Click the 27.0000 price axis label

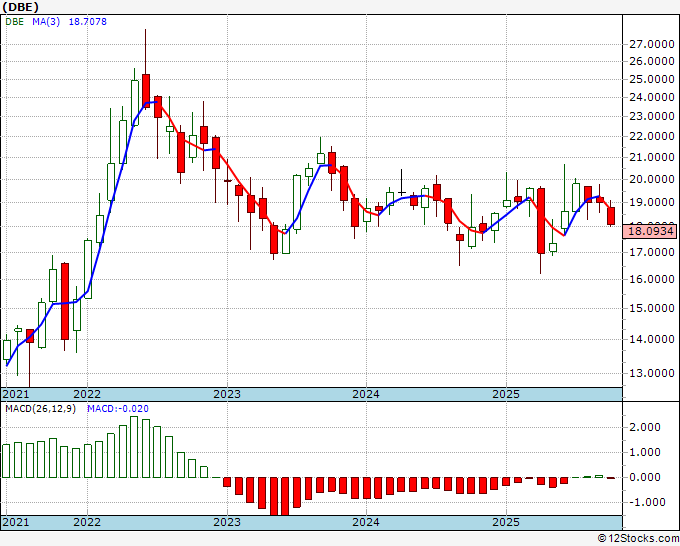tap(651, 44)
